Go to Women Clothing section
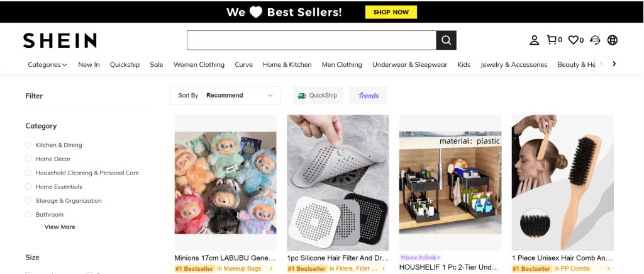Screen dimensions: 644x274 (199, 64)
